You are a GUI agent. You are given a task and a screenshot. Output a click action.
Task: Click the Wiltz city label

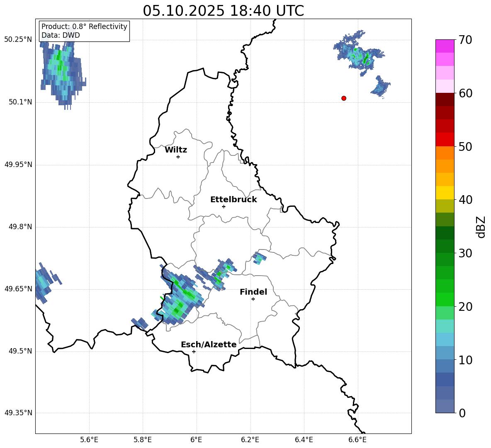176,150
